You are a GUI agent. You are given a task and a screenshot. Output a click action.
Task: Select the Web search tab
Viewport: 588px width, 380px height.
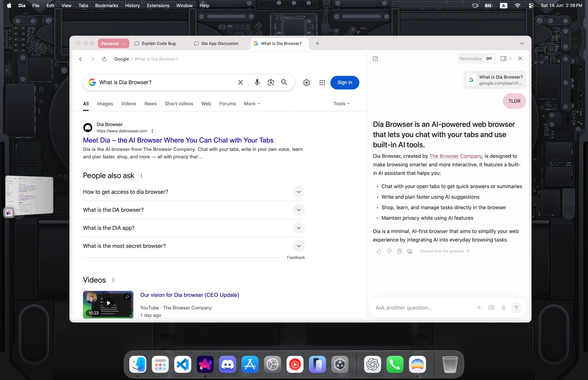pyautogui.click(x=206, y=104)
